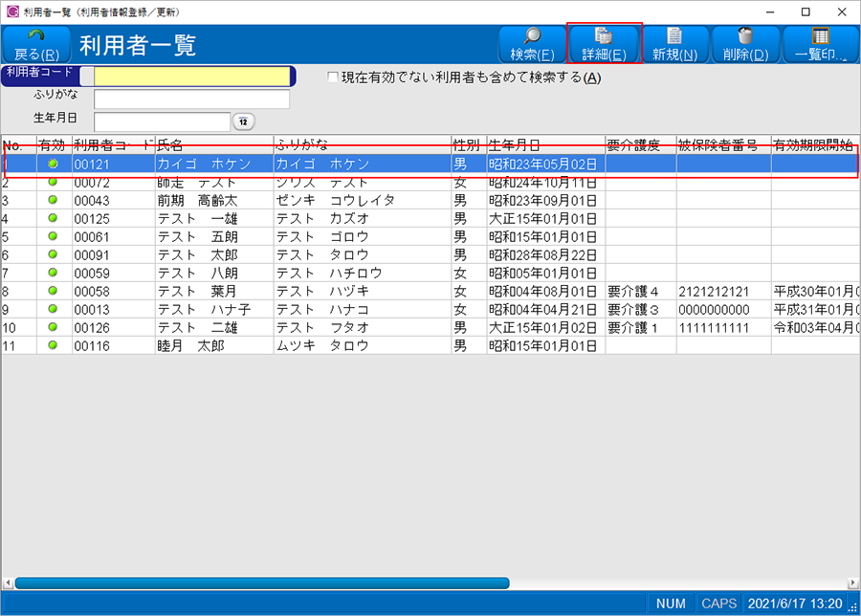This screenshot has width=861, height=616.
Task: Open the 一覧印刷 list print button
Action: coord(821,44)
